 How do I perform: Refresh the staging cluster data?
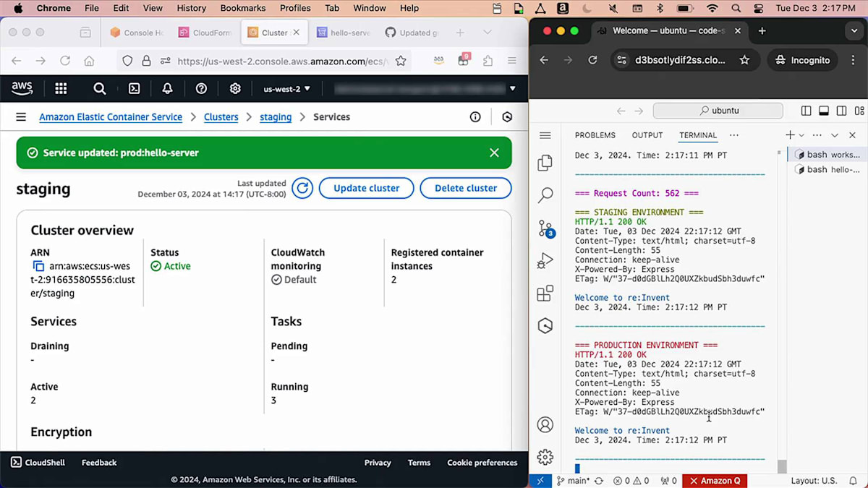(x=302, y=188)
